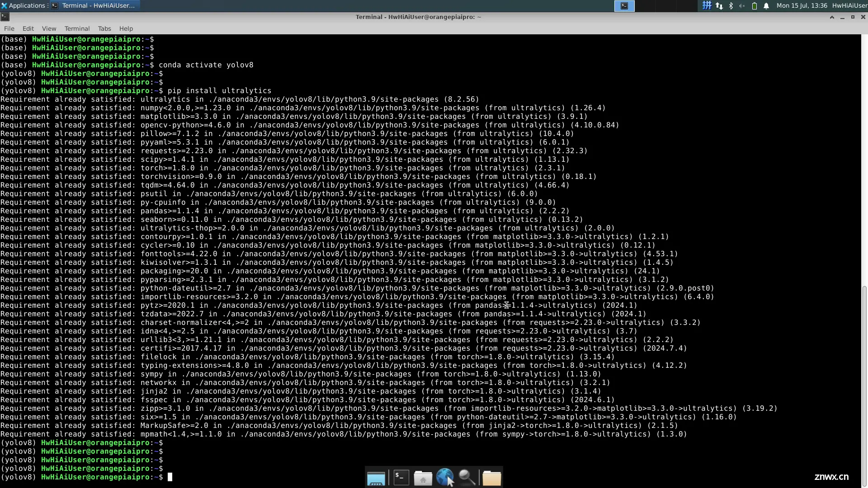The image size is (868, 488).
Task: Open the beige folder icon in the dock
Action: point(492,478)
